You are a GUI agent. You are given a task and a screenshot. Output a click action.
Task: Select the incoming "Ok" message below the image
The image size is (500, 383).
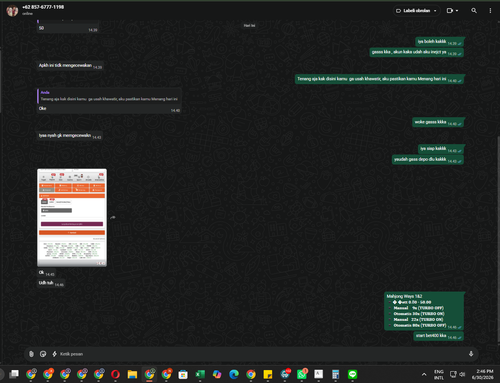coord(46,273)
